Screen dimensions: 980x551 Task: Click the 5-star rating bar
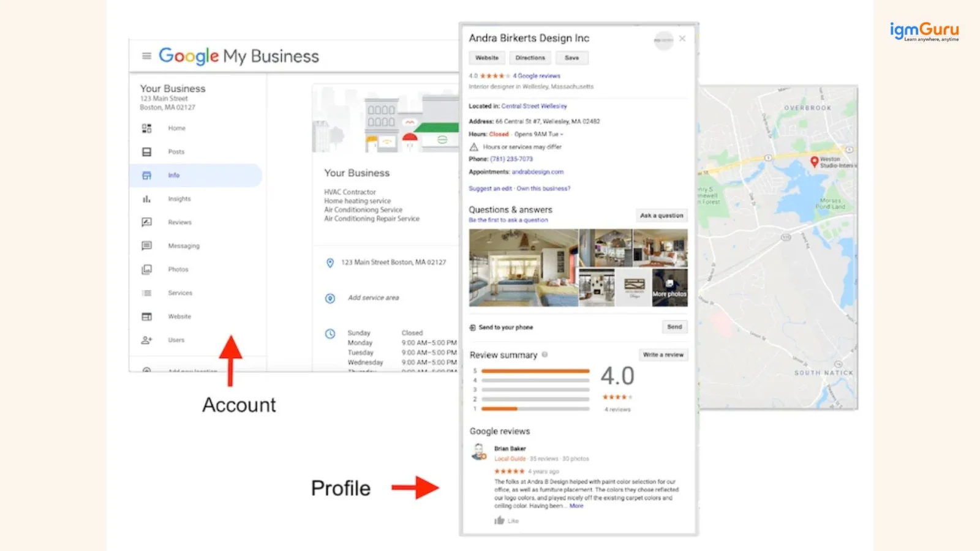tap(535, 371)
